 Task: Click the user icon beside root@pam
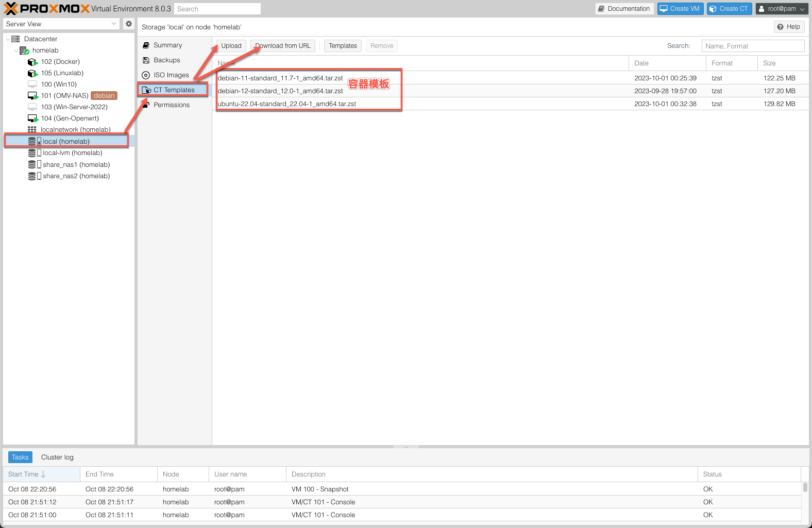tap(762, 9)
